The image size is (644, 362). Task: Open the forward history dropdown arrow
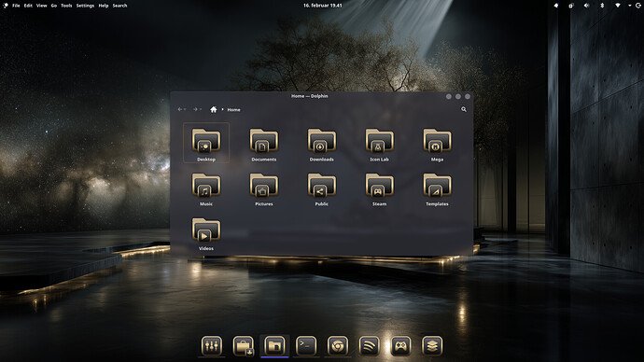click(201, 109)
